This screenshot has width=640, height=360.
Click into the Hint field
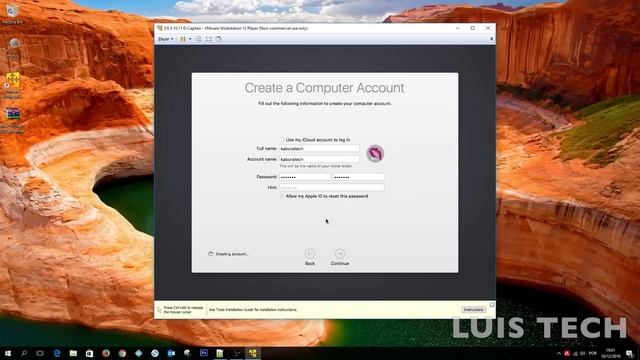click(331, 188)
